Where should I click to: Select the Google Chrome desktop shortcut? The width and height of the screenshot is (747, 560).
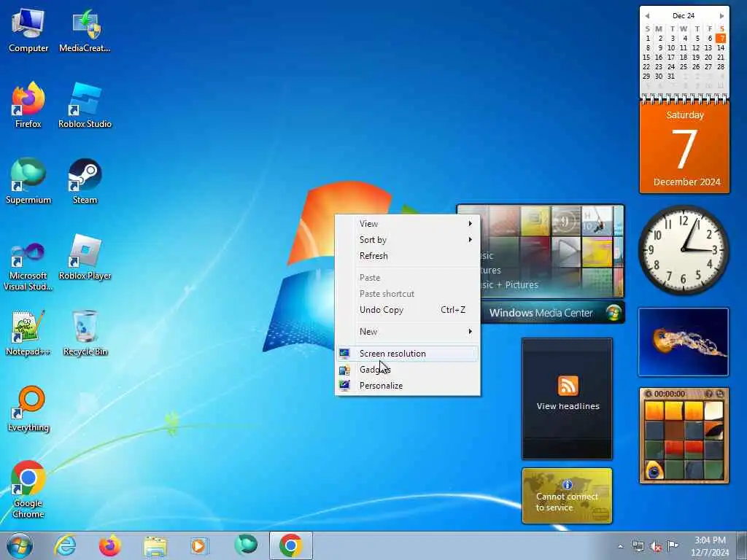28,489
